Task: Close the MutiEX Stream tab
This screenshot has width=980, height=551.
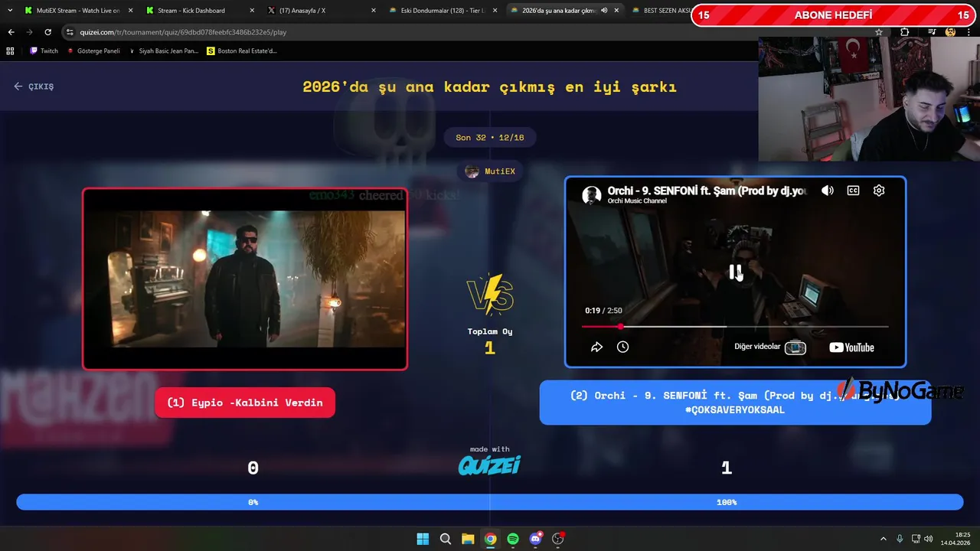Action: pyautogui.click(x=130, y=11)
